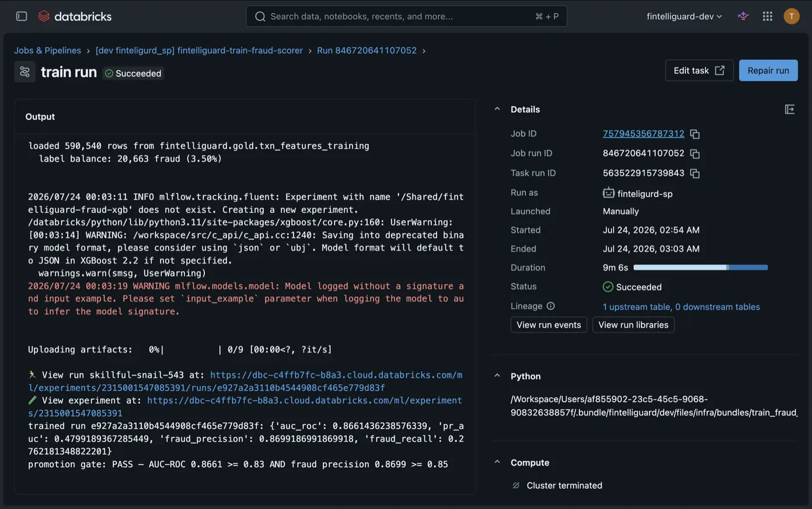Screen dimensions: 812x509
Task: Go to Jobs & Pipelines breadcrumb
Action: (48, 50)
